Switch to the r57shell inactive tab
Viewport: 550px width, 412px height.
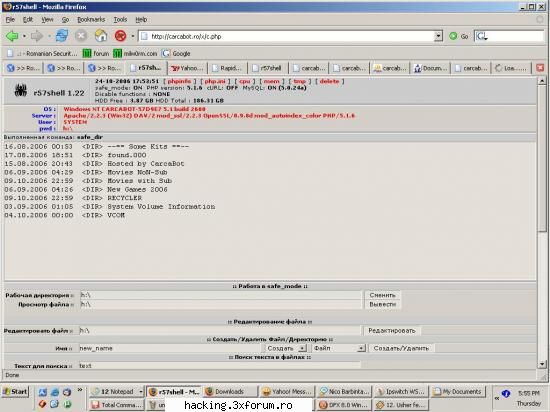(x=267, y=68)
